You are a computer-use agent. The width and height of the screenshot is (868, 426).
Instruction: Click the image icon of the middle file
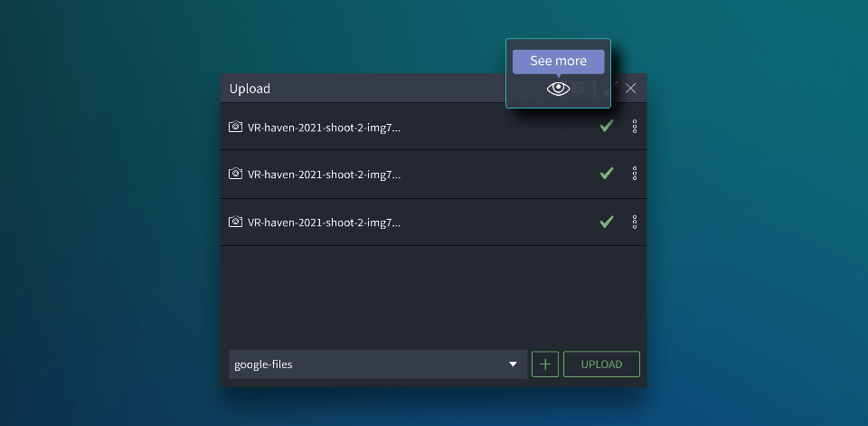235,174
